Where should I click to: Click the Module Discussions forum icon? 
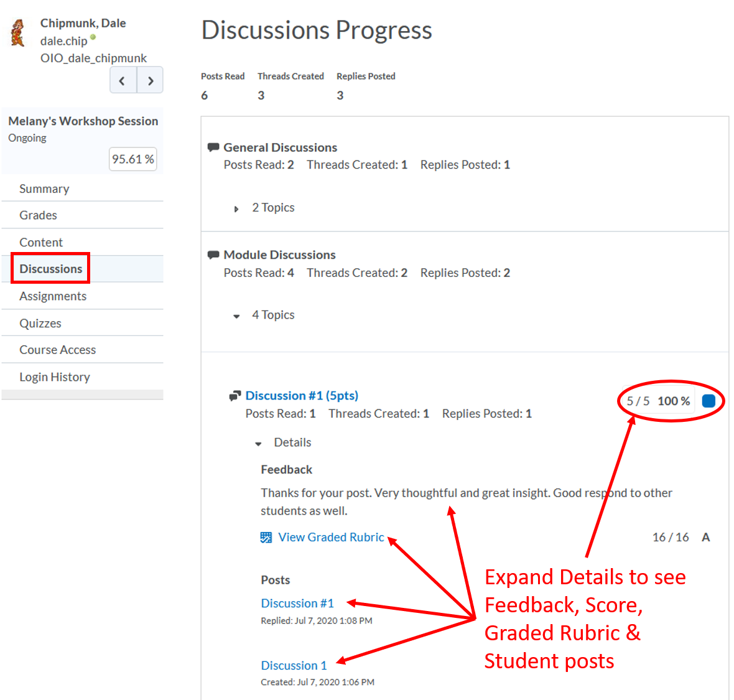[213, 254]
